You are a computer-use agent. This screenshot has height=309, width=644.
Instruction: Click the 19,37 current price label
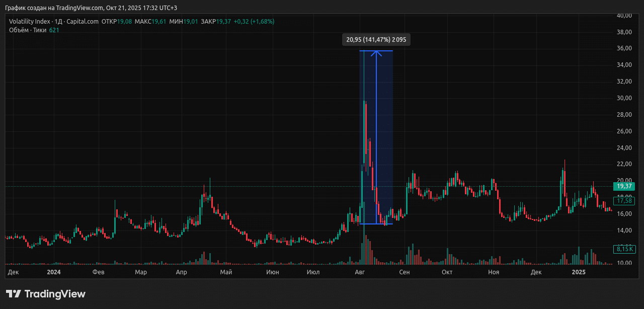coord(624,187)
